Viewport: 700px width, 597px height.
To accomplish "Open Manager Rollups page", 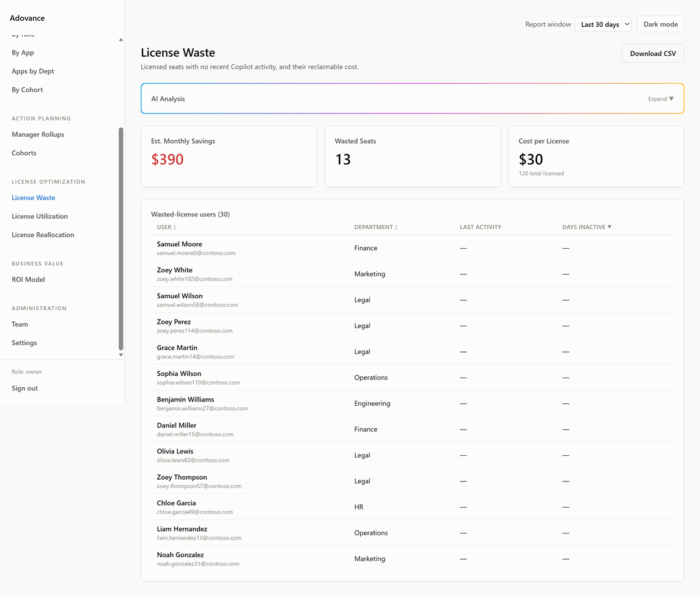I will tap(38, 134).
